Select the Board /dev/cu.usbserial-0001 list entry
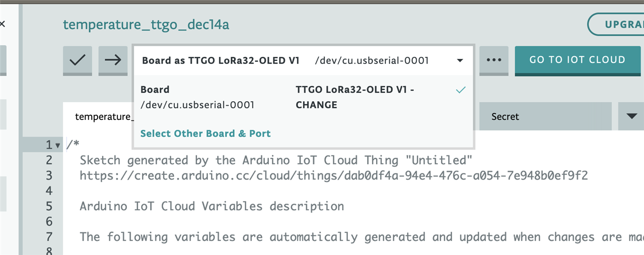The width and height of the screenshot is (644, 255). 197,97
